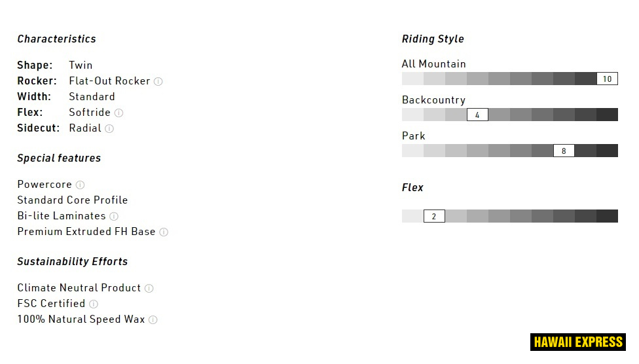Click info icon beside Softride flex

click(x=119, y=113)
